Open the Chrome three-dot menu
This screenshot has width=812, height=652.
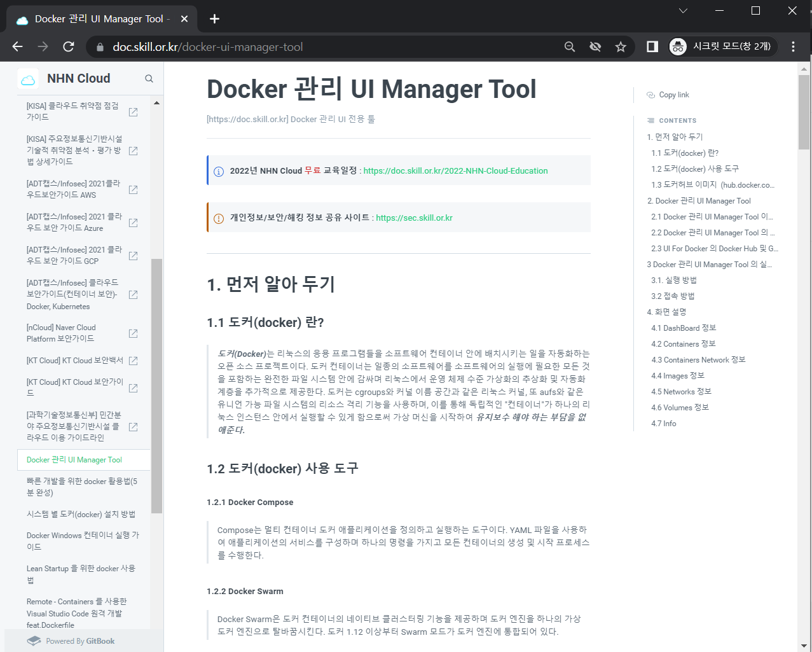pos(793,46)
